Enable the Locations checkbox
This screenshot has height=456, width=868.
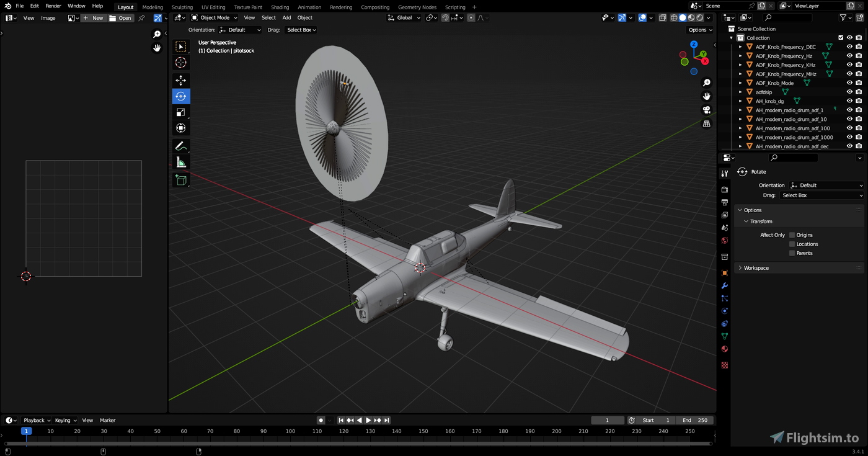(792, 244)
